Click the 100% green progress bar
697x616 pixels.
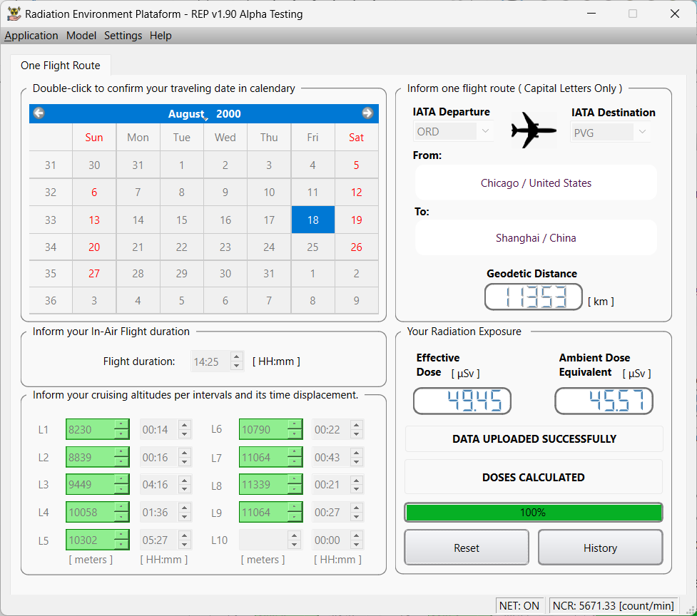[x=533, y=513]
